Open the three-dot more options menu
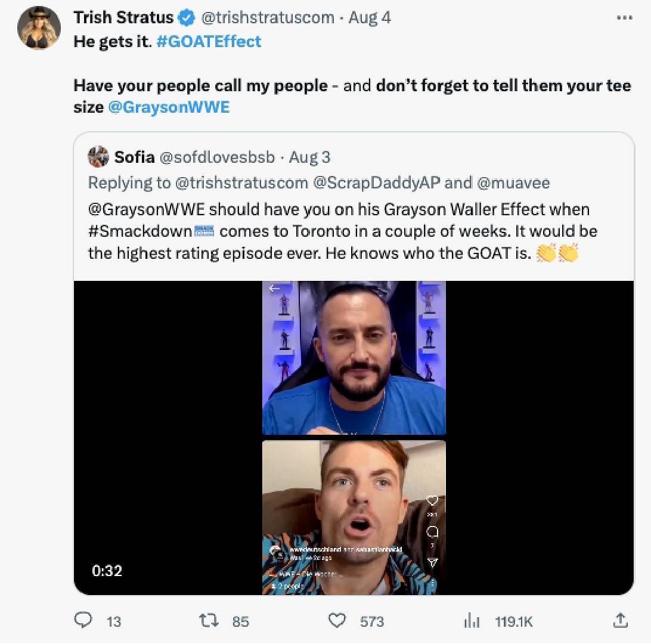This screenshot has height=644, width=651. [x=624, y=18]
